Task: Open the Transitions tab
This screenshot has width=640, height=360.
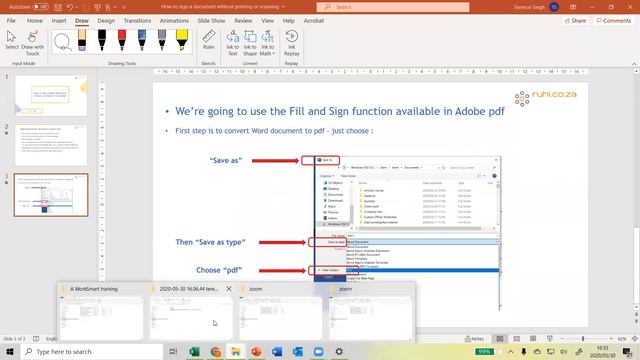Action: 137,20
